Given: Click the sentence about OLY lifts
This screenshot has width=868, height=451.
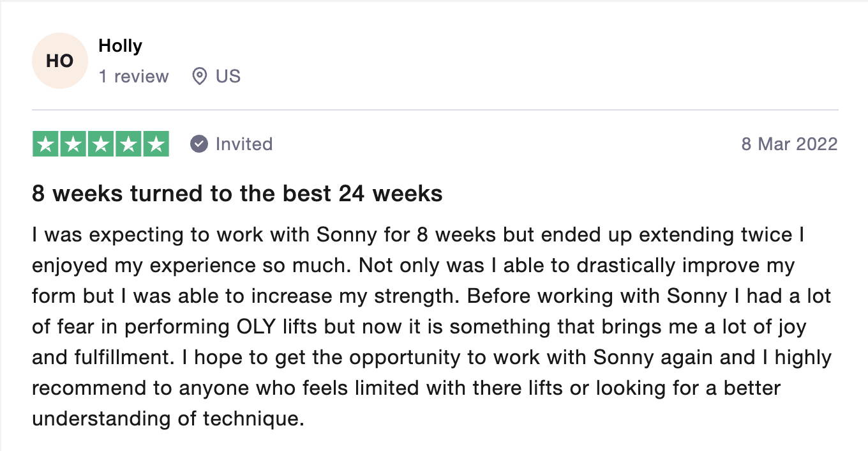Looking at the screenshot, I should click(x=419, y=327).
